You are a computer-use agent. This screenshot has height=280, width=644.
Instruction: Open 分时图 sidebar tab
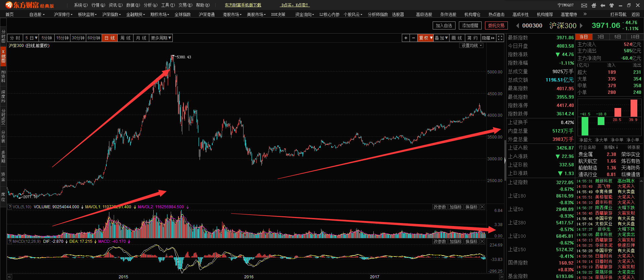(x=3, y=36)
